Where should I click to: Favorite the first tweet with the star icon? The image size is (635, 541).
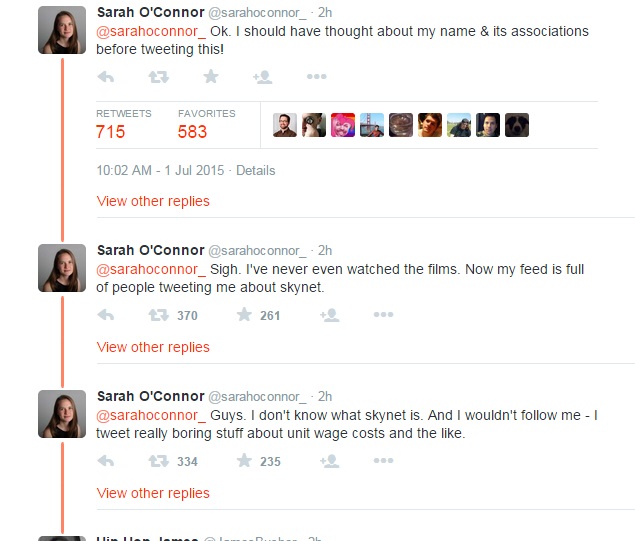tap(210, 77)
